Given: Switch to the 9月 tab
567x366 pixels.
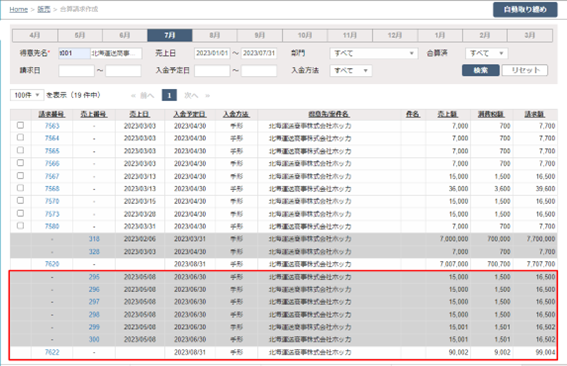Looking at the screenshot, I should [260, 35].
